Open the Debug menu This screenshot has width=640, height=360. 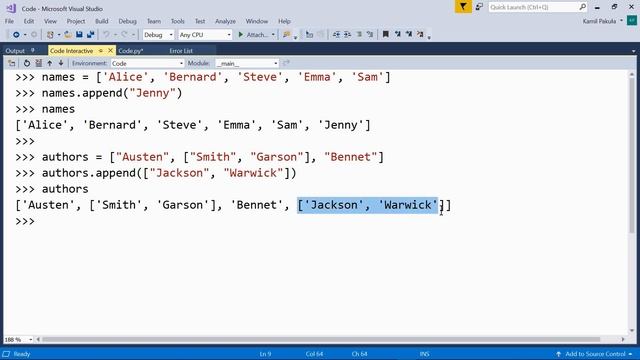coord(127,21)
